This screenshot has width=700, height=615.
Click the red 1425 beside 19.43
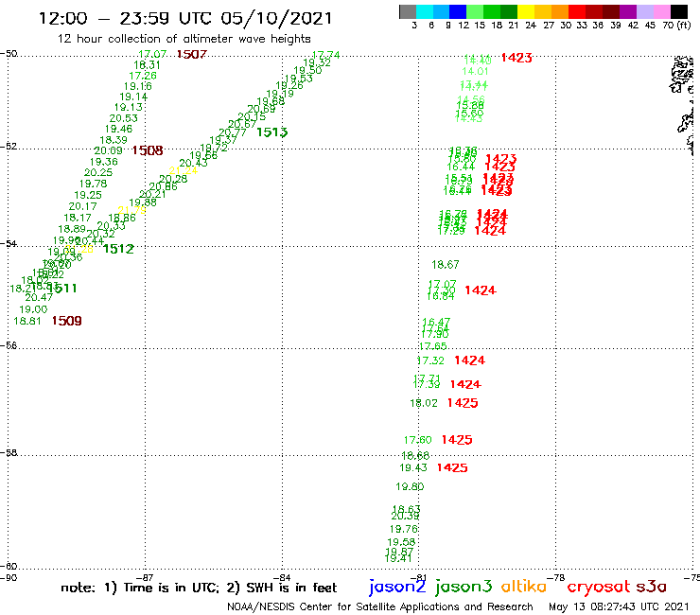[452, 467]
